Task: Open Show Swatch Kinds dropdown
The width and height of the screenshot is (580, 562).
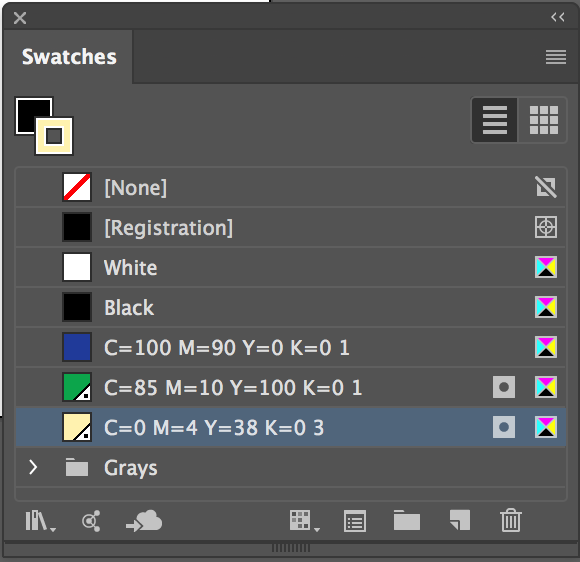Action: pos(304,521)
